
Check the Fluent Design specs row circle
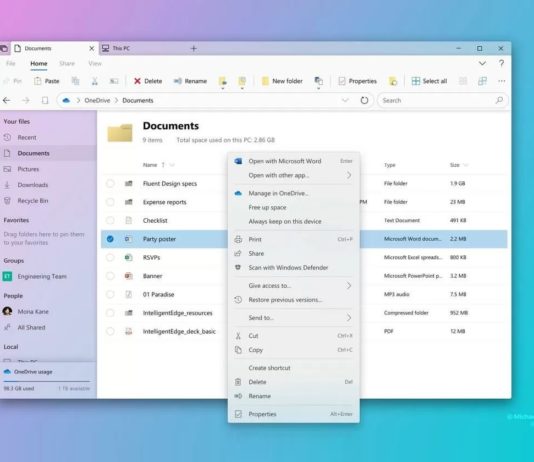(110, 184)
